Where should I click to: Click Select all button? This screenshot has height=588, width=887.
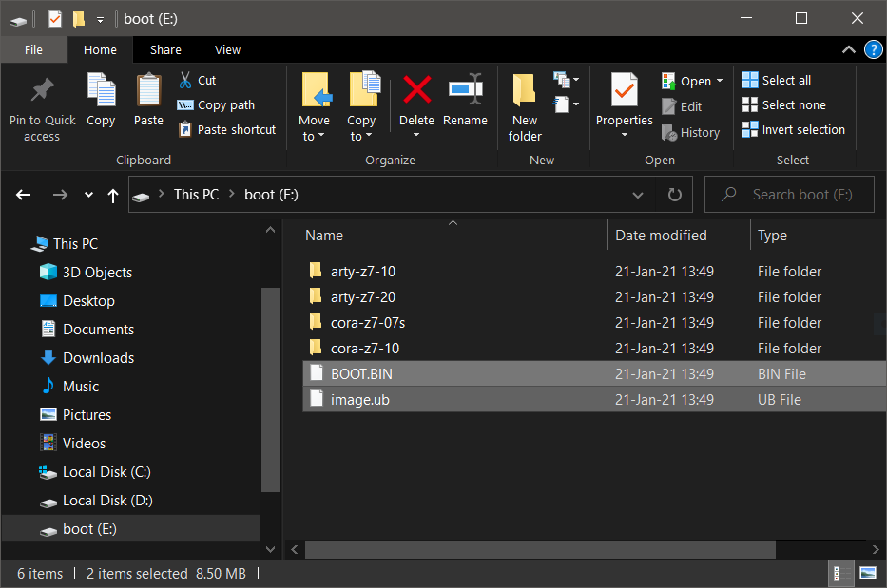776,81
